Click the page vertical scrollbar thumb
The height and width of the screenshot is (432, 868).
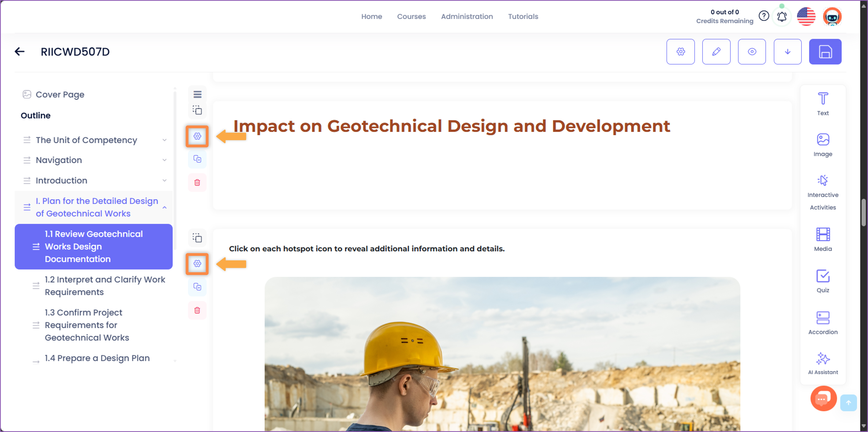click(863, 212)
